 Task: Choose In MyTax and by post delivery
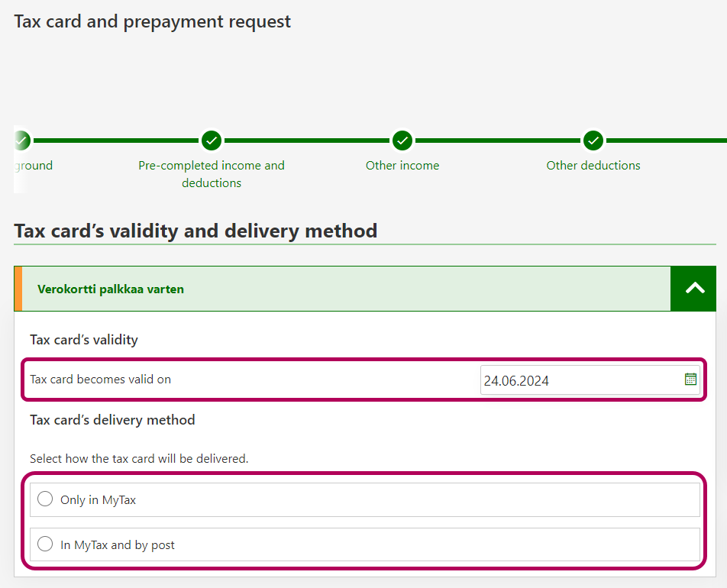tap(46, 544)
